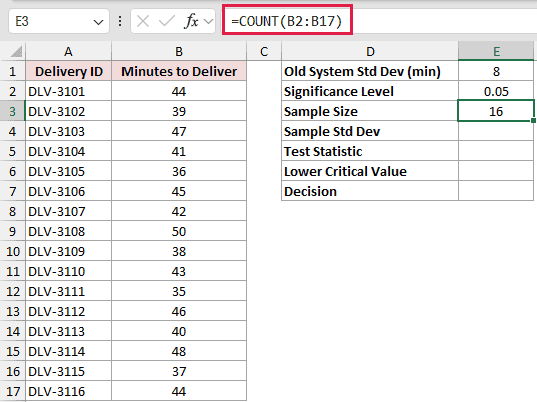537x402 pixels.
Task: Select the Old System Std Dev value 8
Action: (x=496, y=71)
